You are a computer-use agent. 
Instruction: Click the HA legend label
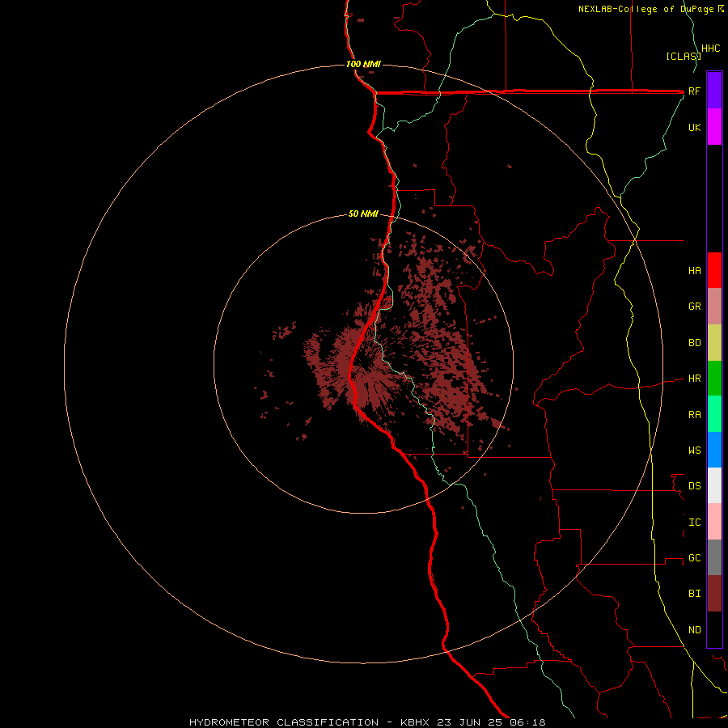pyautogui.click(x=695, y=270)
